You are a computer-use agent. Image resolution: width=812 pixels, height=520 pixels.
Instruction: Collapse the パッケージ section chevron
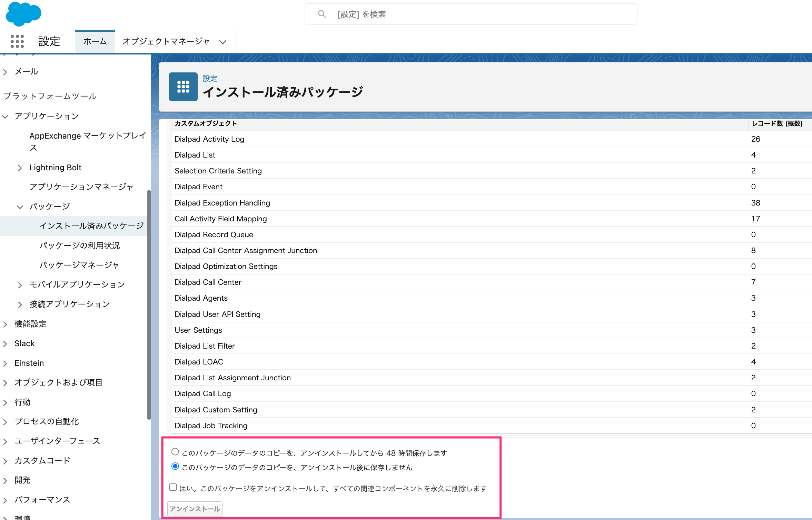[20, 207]
